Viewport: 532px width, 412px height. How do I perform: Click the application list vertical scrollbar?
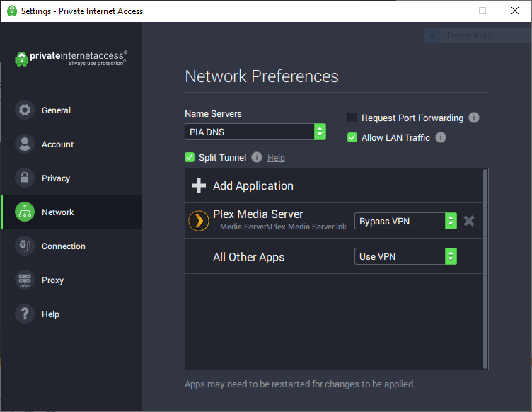click(485, 269)
